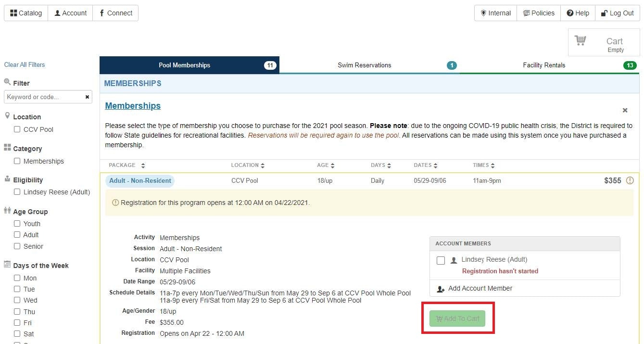The width and height of the screenshot is (644, 344).
Task: Sort table by Location column
Action: 263,166
